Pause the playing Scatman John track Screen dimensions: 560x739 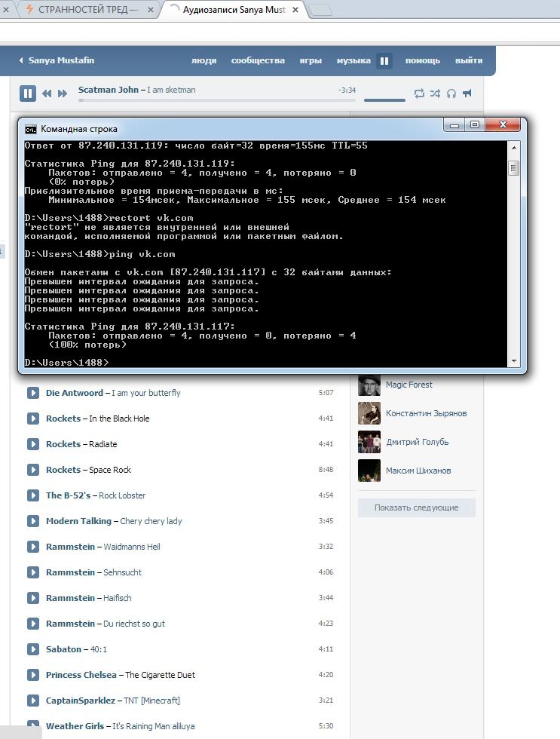click(x=28, y=94)
